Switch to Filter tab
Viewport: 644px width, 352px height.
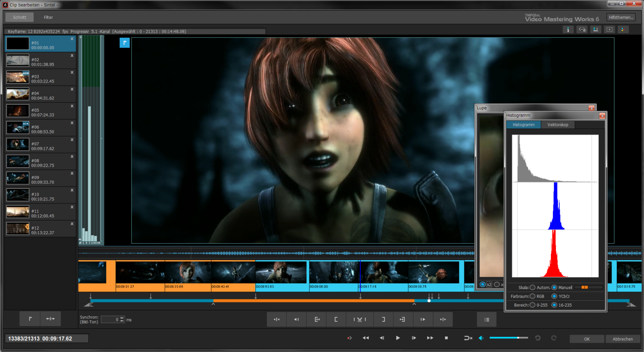pos(48,17)
